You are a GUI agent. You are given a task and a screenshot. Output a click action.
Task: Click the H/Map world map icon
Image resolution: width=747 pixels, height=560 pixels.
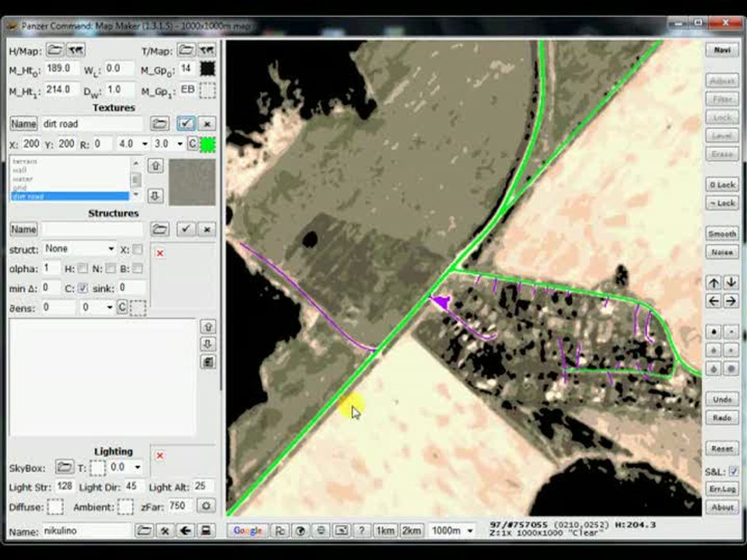pyautogui.click(x=75, y=50)
